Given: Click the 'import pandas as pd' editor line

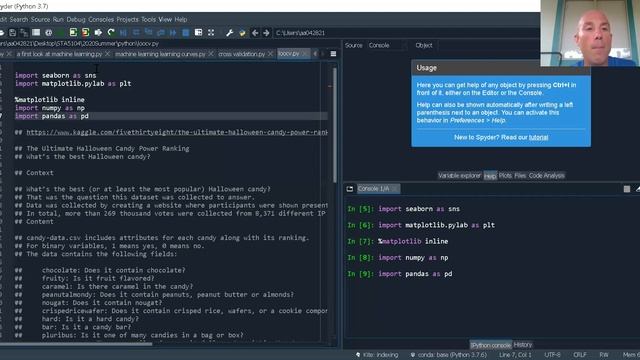Looking at the screenshot, I should point(171,116).
